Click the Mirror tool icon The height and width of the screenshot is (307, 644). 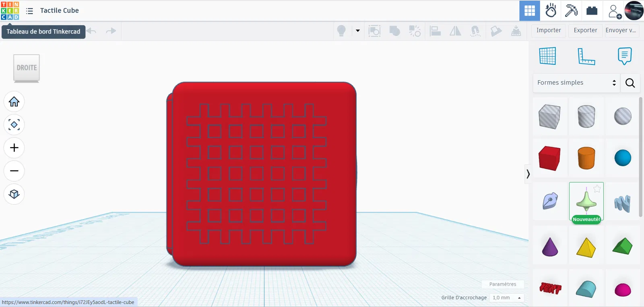point(455,31)
